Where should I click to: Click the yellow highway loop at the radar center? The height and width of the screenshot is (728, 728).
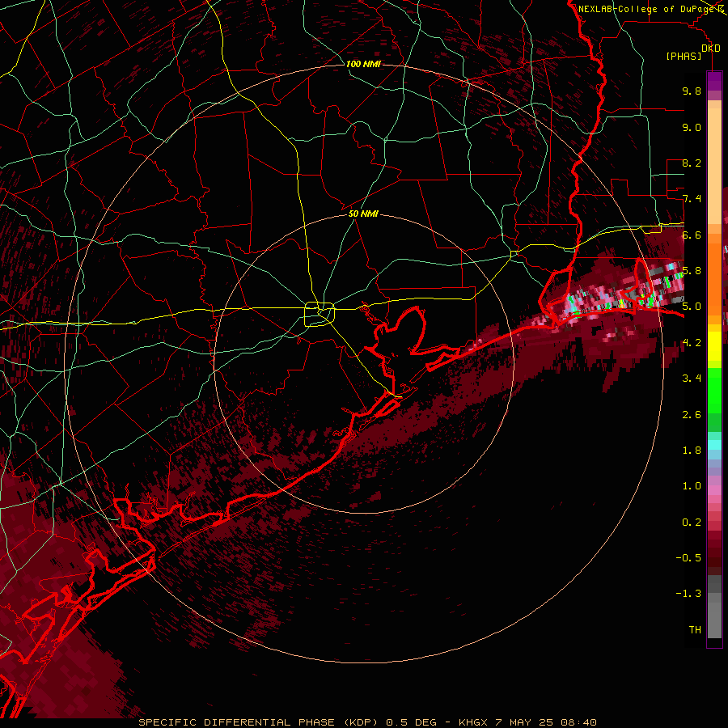point(320,314)
